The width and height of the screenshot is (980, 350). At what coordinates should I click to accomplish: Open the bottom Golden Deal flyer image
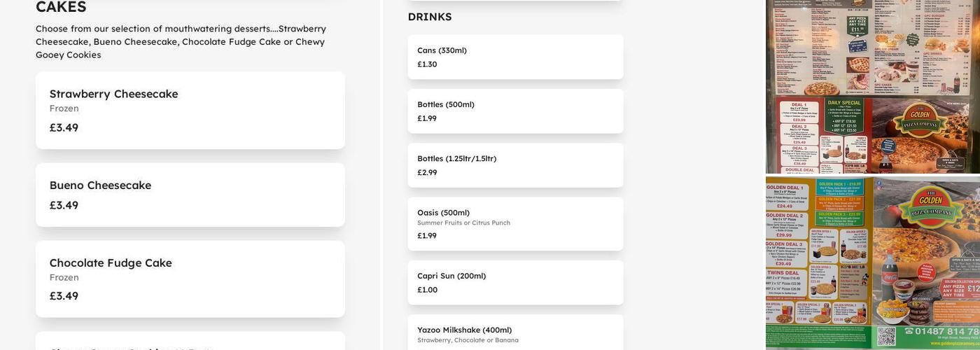point(872,262)
